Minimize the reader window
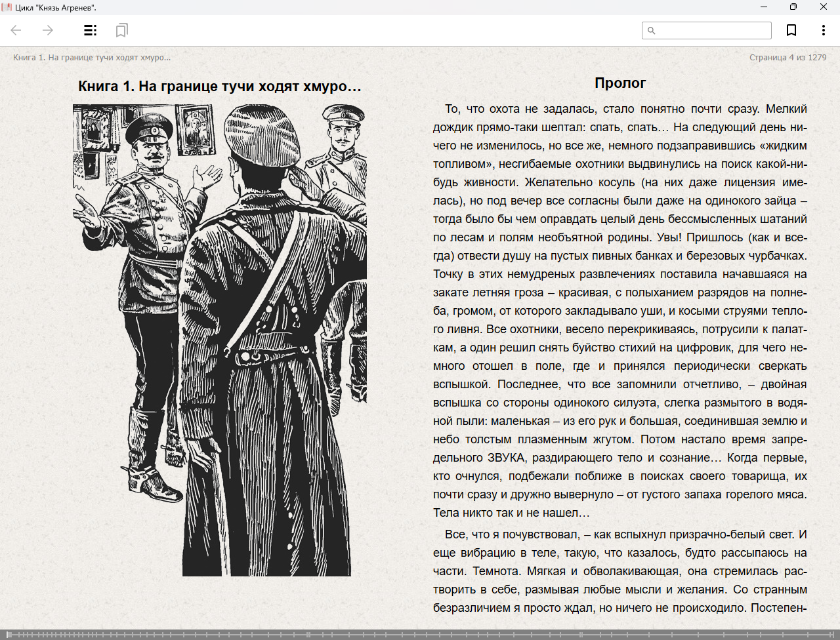The width and height of the screenshot is (840, 640). [x=764, y=7]
